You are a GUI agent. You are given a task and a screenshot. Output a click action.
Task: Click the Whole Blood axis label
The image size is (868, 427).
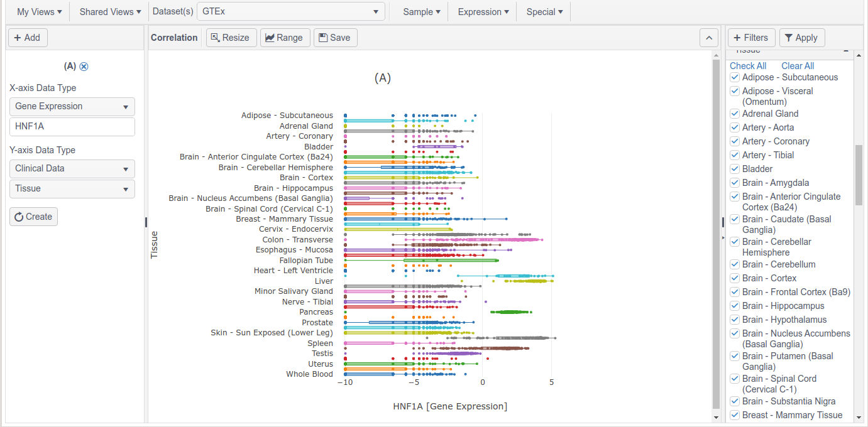pyautogui.click(x=309, y=374)
